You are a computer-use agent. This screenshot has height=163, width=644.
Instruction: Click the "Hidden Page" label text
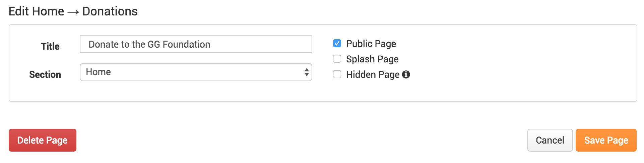pyautogui.click(x=373, y=74)
